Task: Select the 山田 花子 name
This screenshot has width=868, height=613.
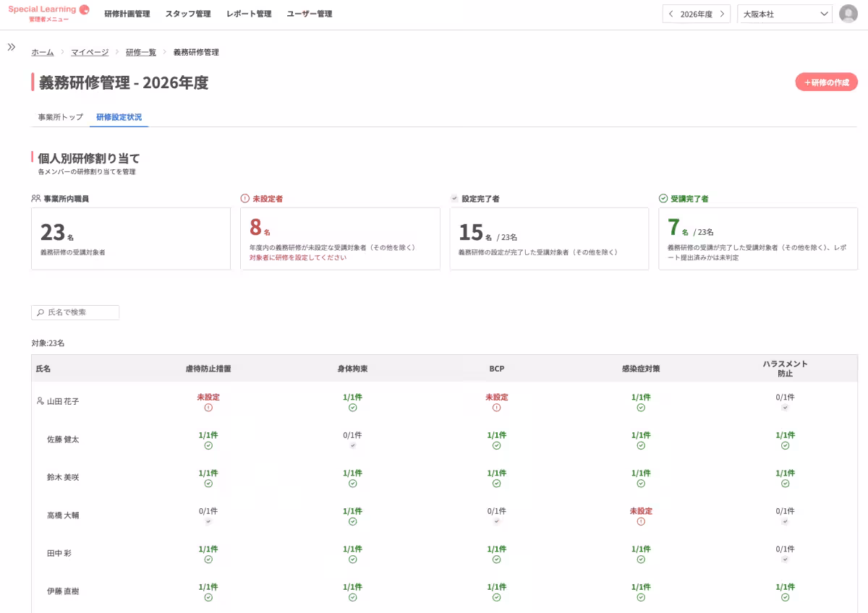Action: pos(63,401)
